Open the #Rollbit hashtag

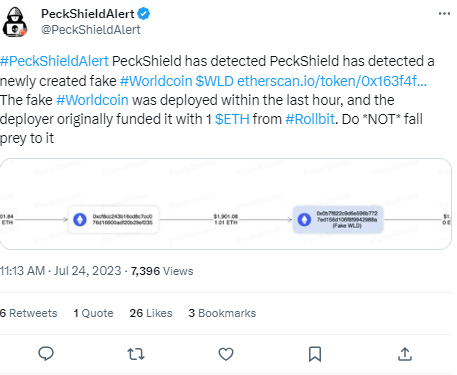click(x=310, y=119)
